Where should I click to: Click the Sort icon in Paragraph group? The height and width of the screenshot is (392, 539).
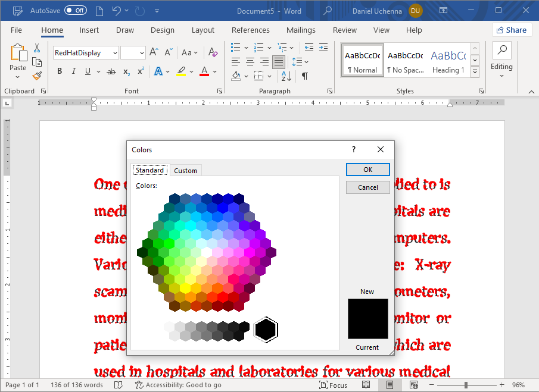pyautogui.click(x=286, y=76)
